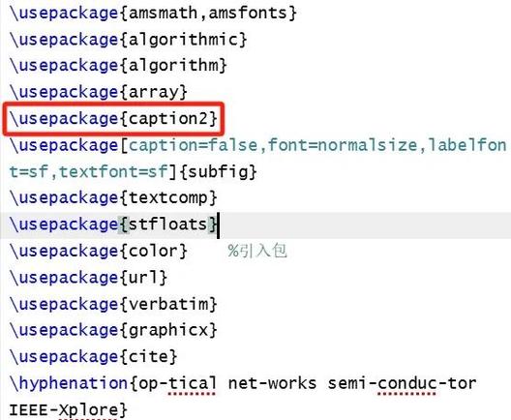Click the algorithm package line
This screenshot has width=511, height=420.
118,66
